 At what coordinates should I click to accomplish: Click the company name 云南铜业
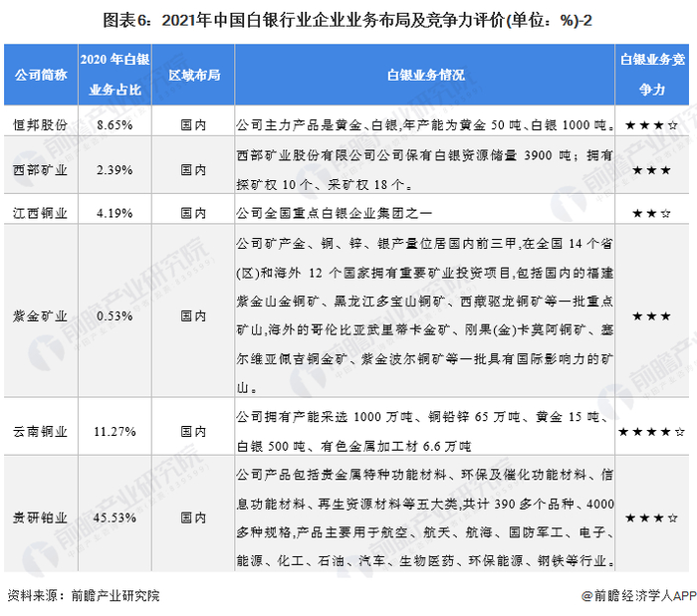click(41, 431)
